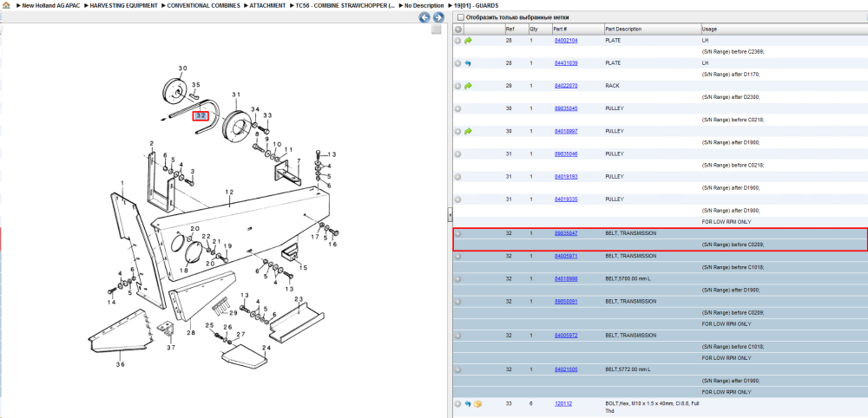Click the yellow package icon for bolt 120112

[x=477, y=403]
